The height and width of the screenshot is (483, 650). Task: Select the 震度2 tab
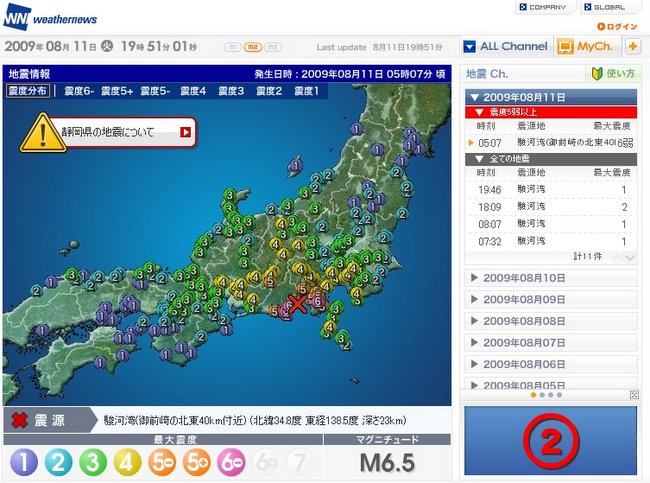(x=269, y=91)
